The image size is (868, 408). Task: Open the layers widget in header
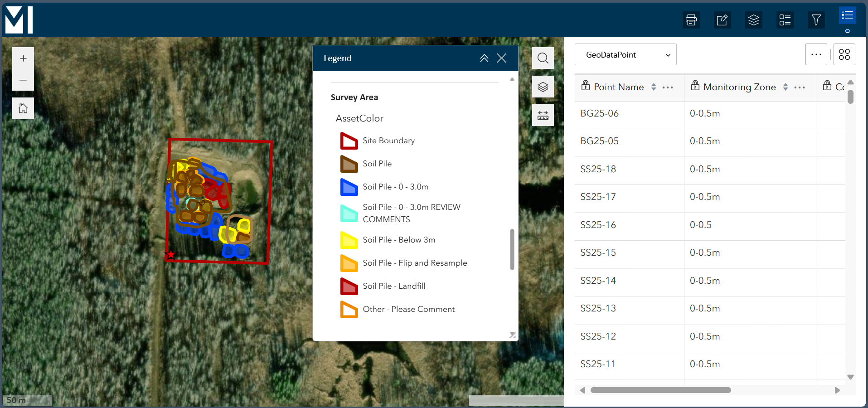753,20
